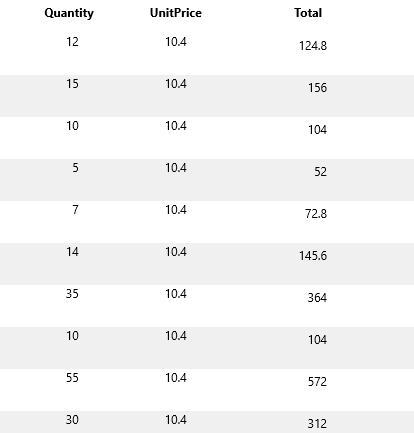Select the Quantity cell with value 7
The image size is (414, 433).
[x=76, y=210]
